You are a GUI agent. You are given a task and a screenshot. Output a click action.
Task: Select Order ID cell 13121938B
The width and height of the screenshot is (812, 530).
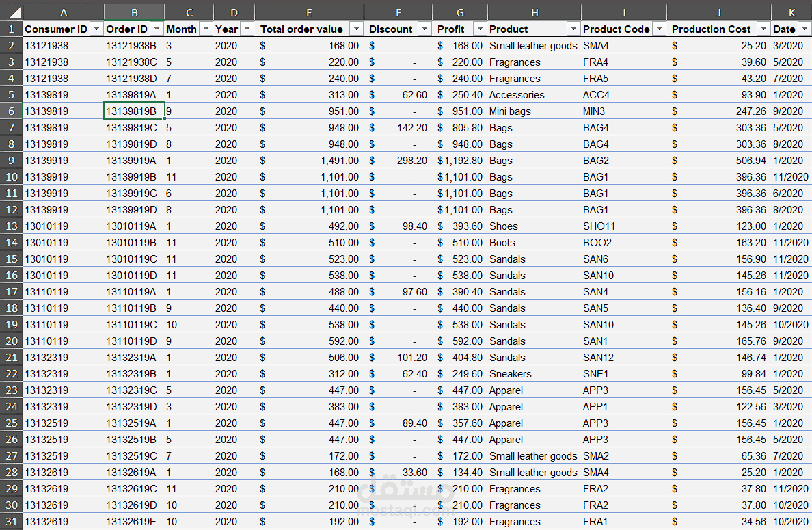(x=134, y=46)
